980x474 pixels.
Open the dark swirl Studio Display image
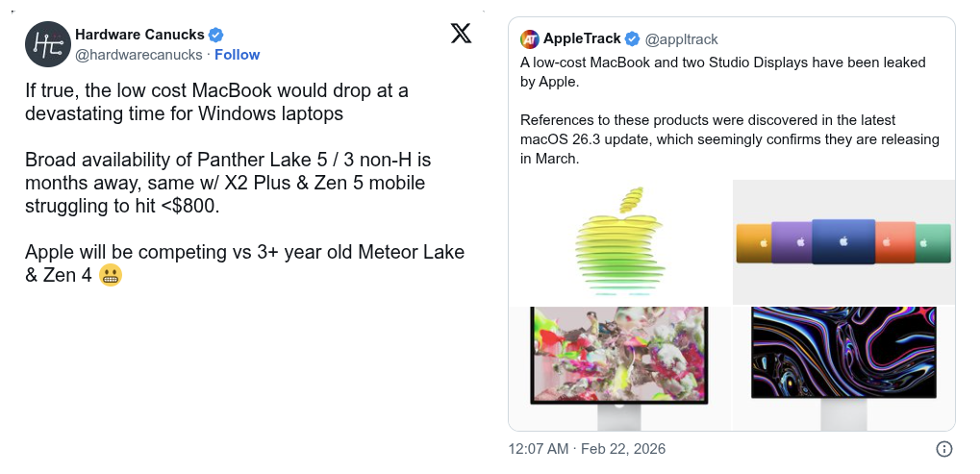(843, 367)
